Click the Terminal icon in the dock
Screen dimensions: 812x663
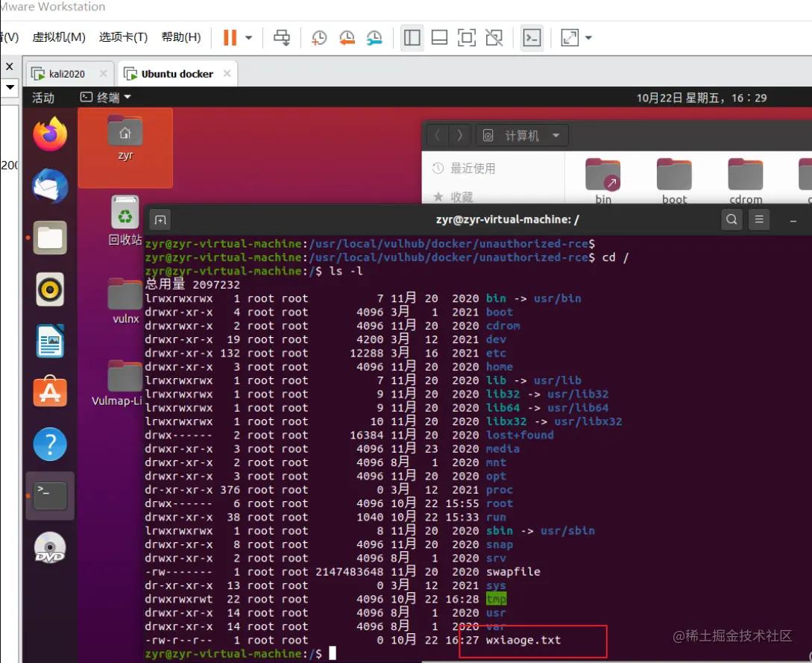point(50,496)
